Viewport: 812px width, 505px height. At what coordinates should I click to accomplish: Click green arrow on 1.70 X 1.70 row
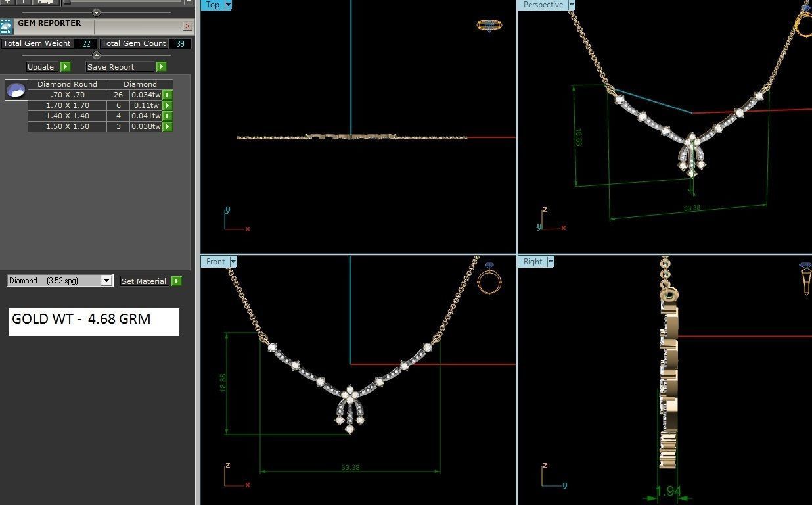[168, 105]
